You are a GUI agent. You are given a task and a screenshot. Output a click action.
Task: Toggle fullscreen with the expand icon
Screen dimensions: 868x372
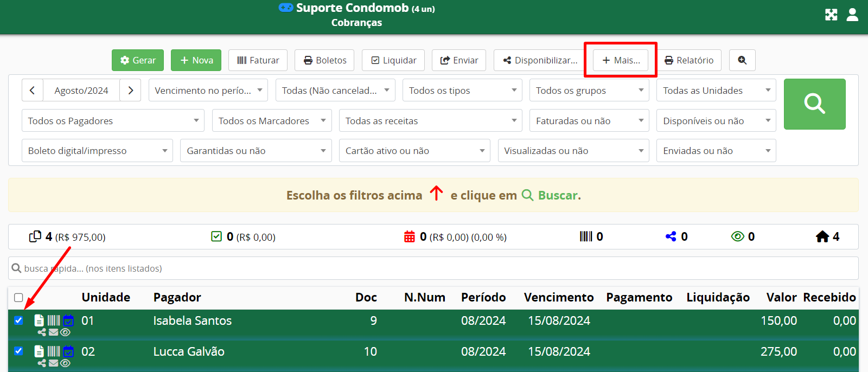tap(831, 15)
